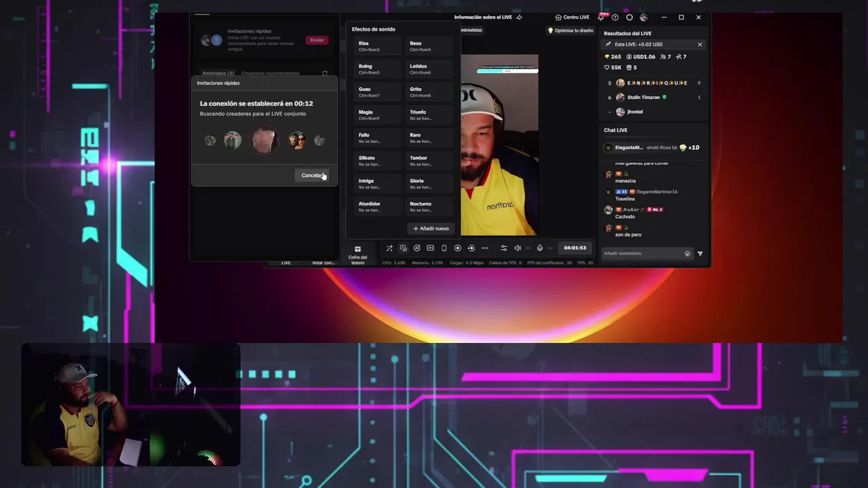Viewport: 868px width, 488px height.
Task: Play the Guau sound effect
Action: (x=378, y=92)
